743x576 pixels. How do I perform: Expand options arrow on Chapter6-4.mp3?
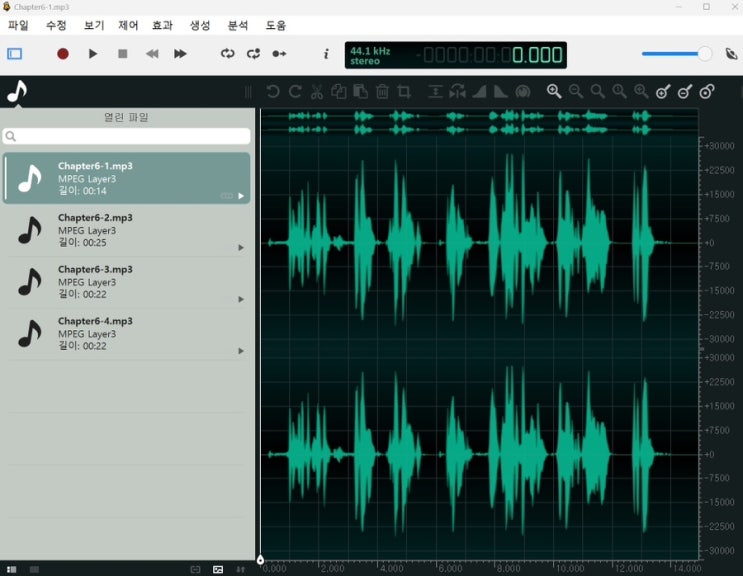[241, 351]
